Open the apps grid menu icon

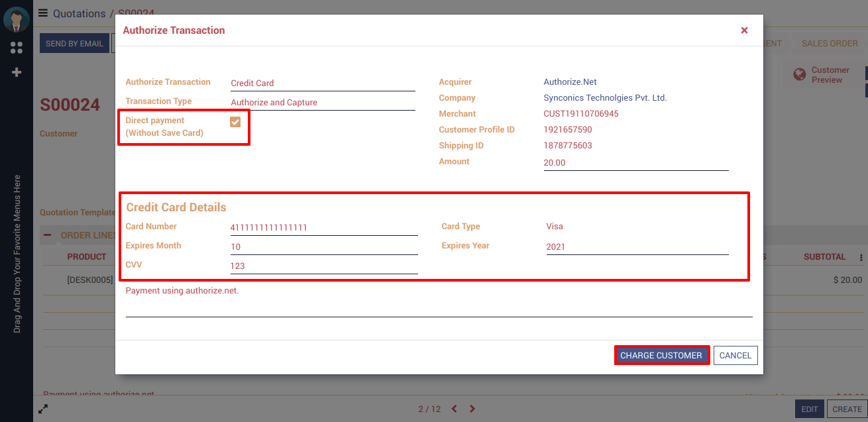(17, 48)
